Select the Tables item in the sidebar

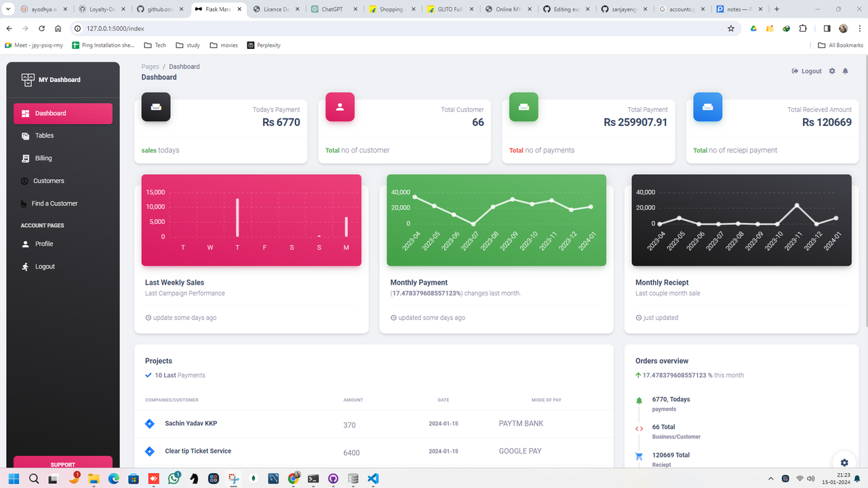click(43, 136)
